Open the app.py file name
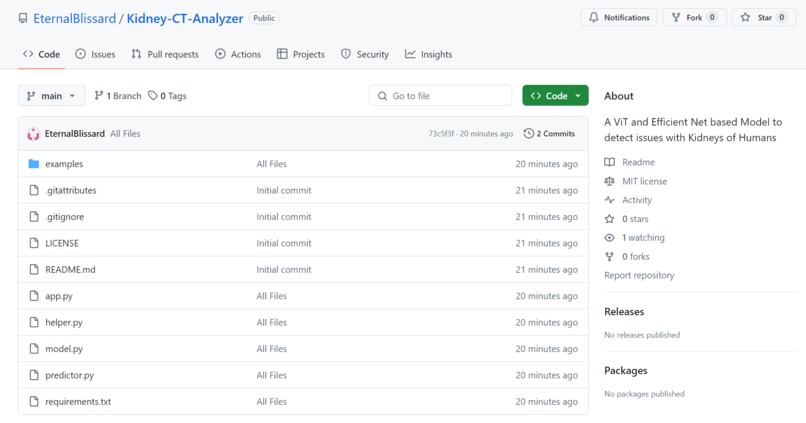Screen dimensions: 806x423 [59, 296]
